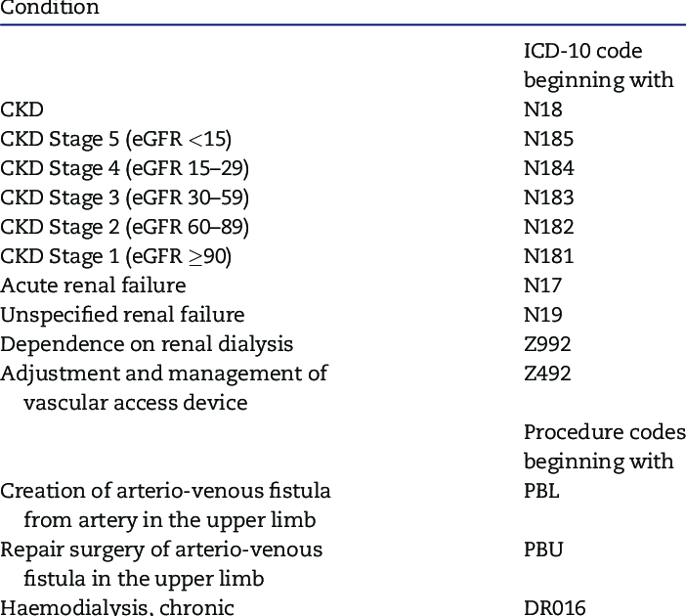Viewport: 686px width, 616px height.
Task: Click the Procedure codes heading
Action: 605,447
